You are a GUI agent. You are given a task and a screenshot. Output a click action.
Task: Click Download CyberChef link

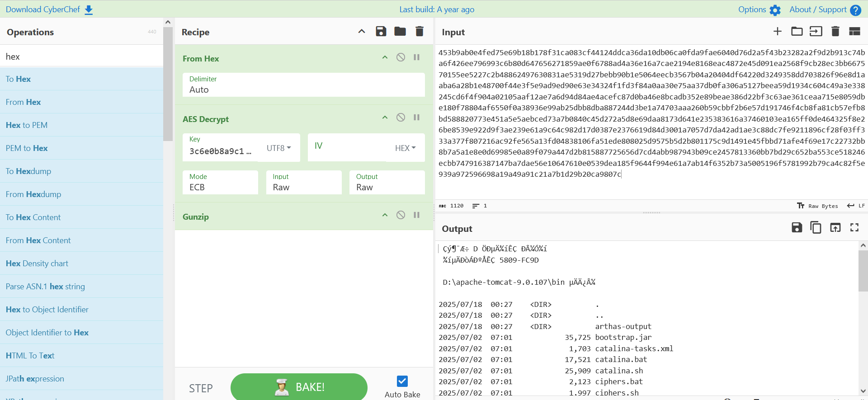42,9
